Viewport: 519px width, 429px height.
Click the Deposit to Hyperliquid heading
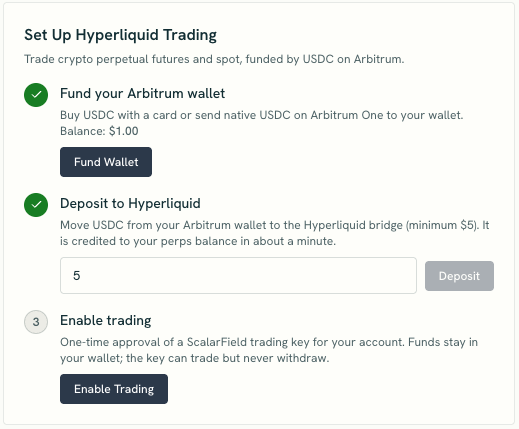(130, 203)
